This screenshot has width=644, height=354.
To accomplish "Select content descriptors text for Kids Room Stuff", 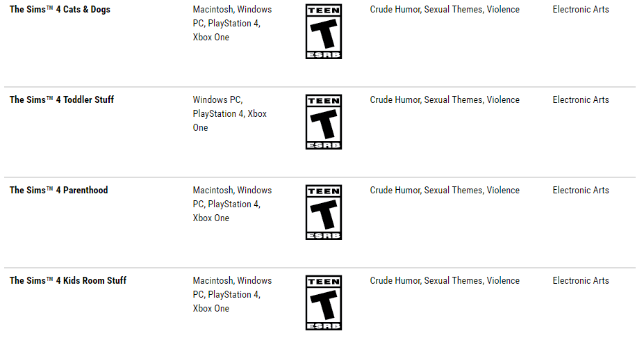I will pos(445,281).
